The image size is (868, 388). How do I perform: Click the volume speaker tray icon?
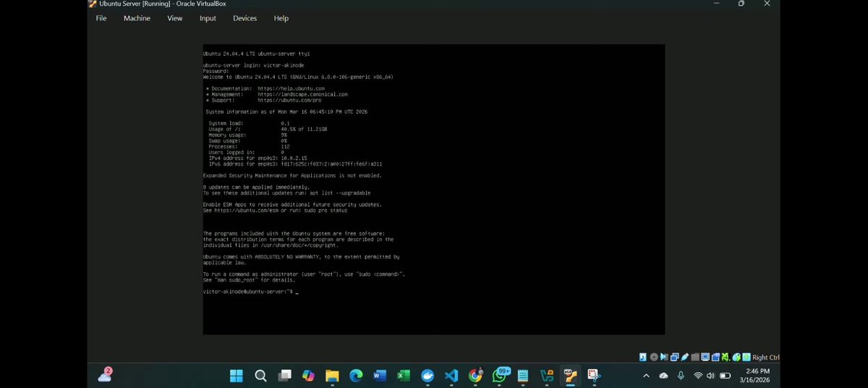coord(710,376)
